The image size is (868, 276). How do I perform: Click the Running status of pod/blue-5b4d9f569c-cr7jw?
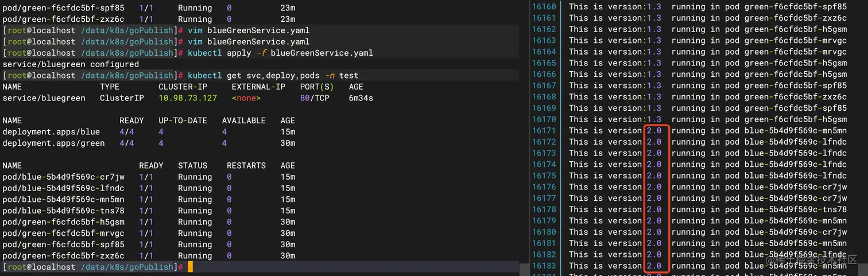click(x=195, y=177)
